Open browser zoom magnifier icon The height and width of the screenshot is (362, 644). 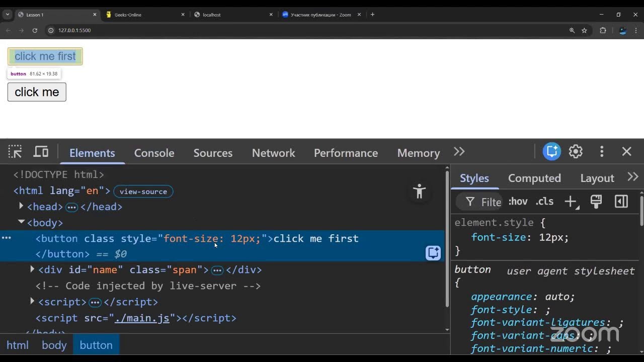pos(572,30)
